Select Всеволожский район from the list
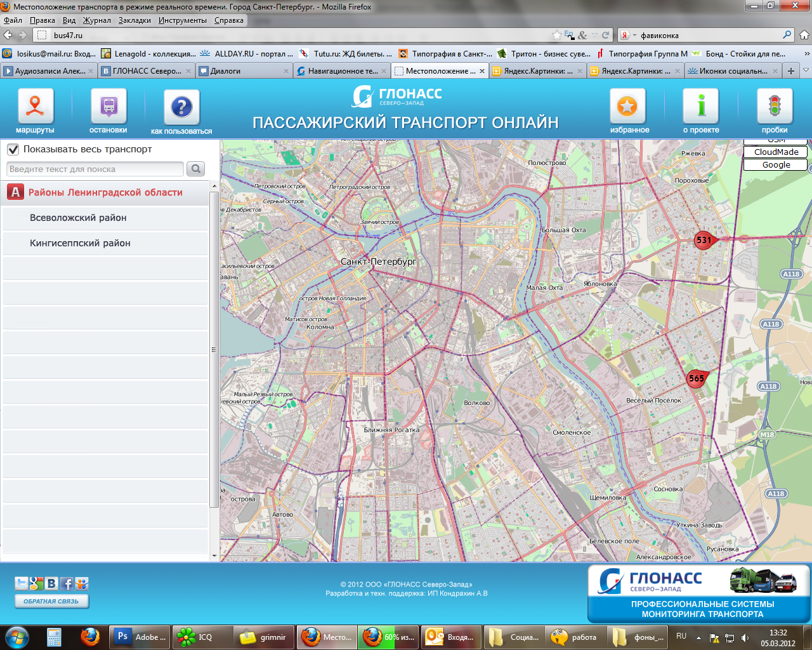 point(78,218)
